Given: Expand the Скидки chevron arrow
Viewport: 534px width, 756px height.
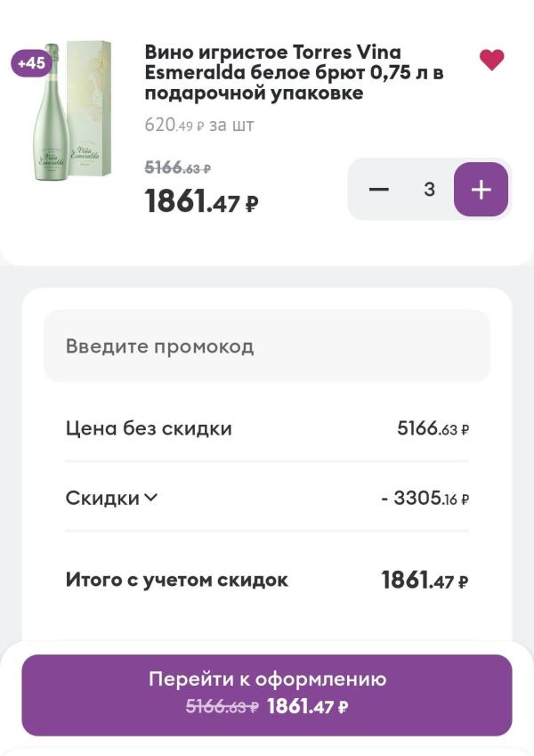Looking at the screenshot, I should (150, 498).
